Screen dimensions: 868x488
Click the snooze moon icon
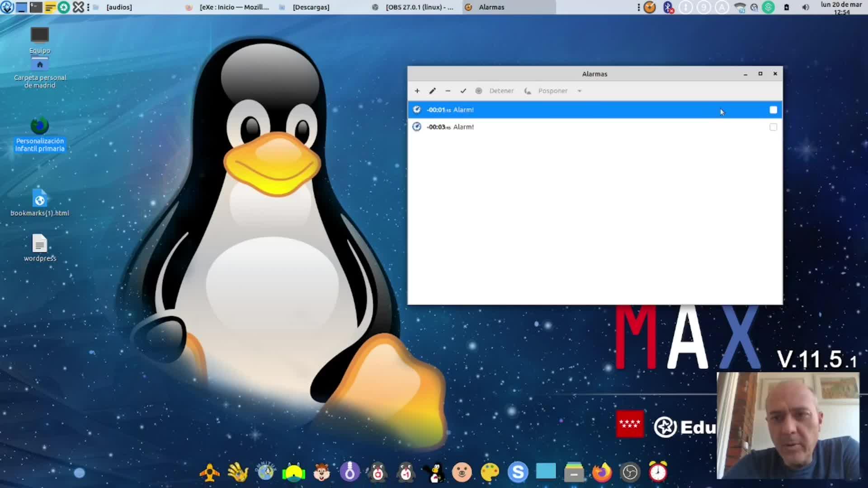point(528,91)
